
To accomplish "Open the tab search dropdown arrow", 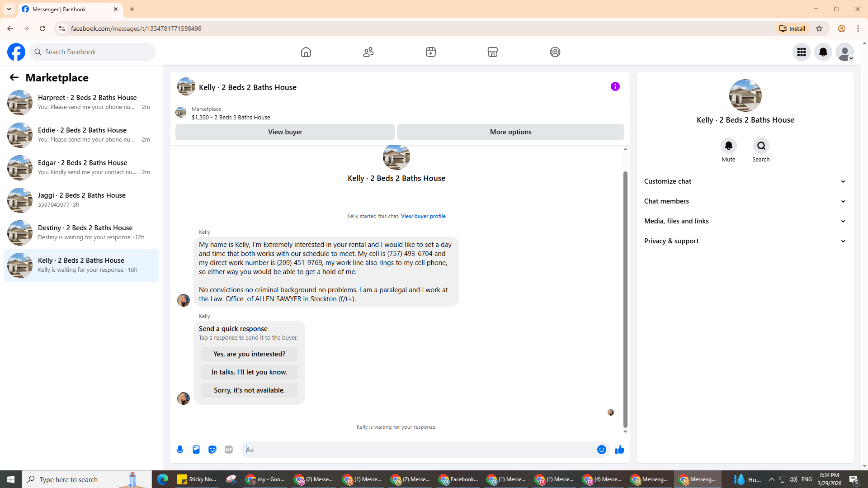I will click(9, 9).
